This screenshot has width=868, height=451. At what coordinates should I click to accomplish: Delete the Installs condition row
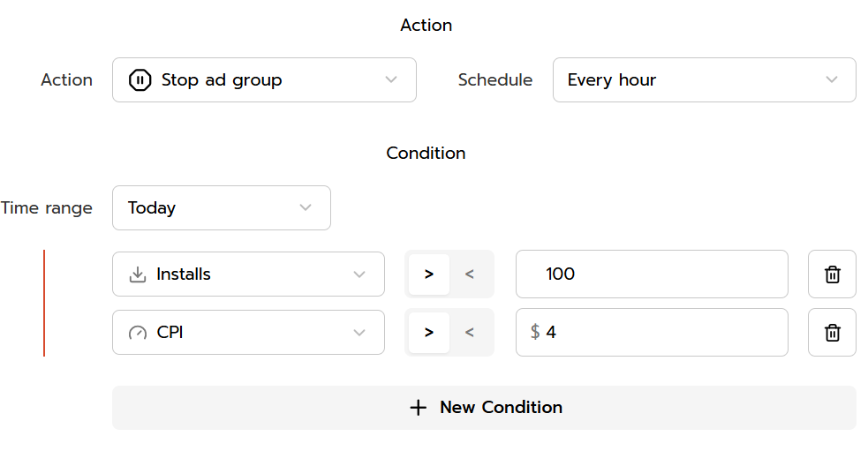click(832, 274)
